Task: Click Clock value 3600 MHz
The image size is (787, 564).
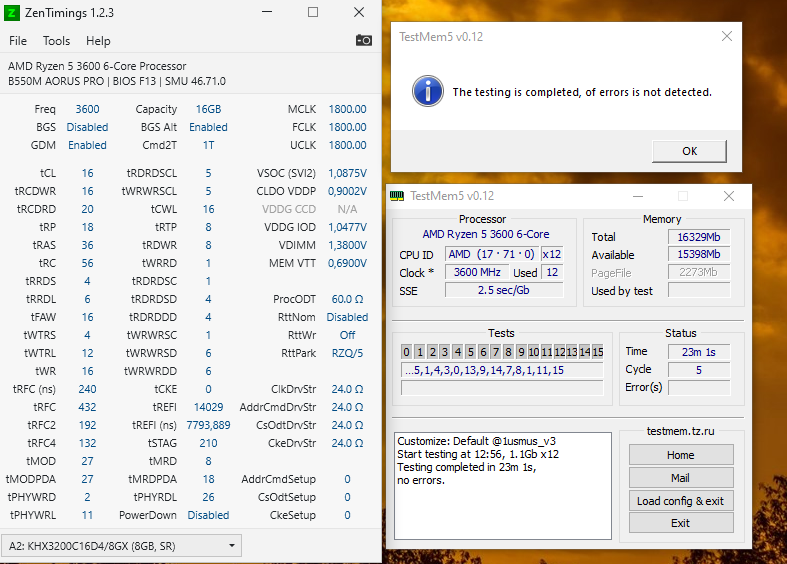Action: (477, 272)
